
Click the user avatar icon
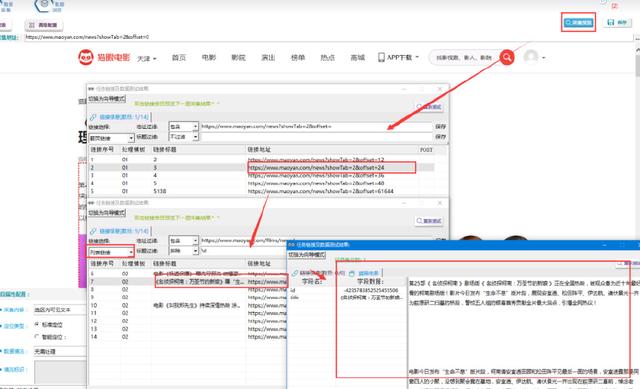(x=531, y=57)
